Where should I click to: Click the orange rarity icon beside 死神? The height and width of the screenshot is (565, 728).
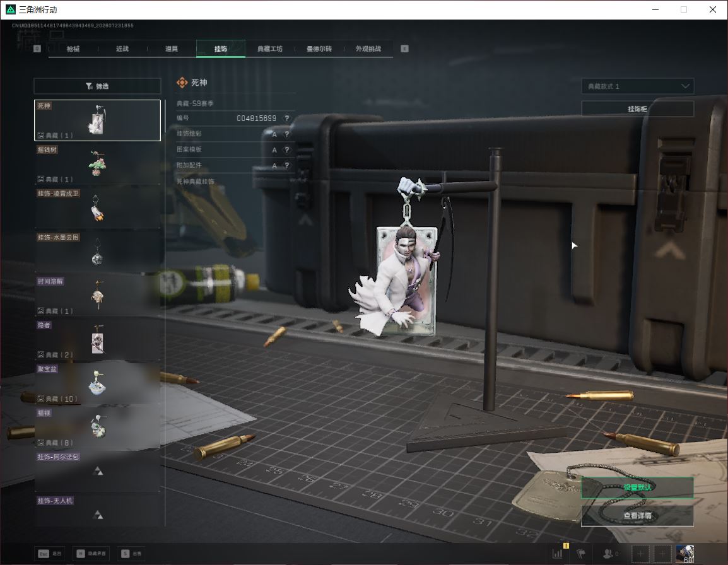[x=182, y=83]
